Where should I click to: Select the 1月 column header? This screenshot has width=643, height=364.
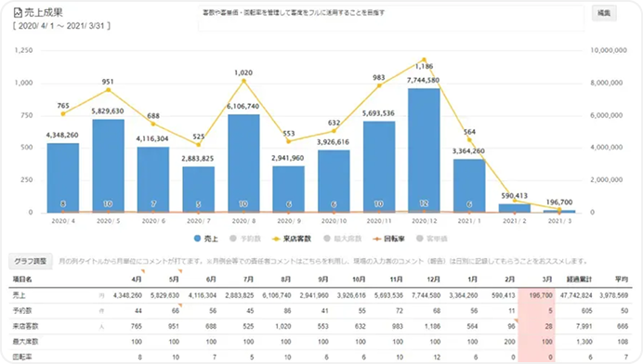pos(472,279)
